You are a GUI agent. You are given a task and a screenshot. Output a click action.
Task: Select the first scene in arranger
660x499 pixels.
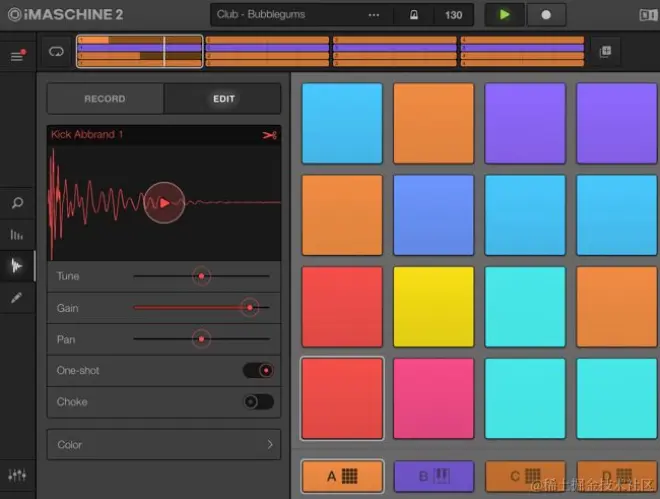(x=139, y=51)
